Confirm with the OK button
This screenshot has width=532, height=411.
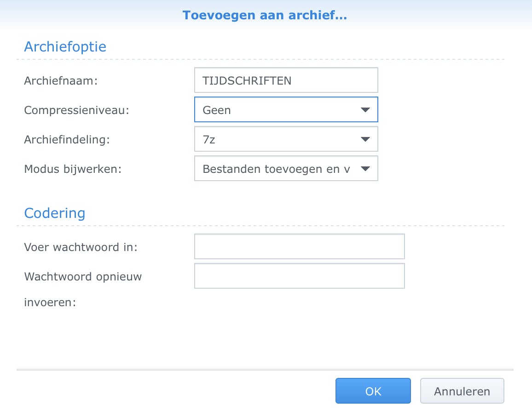click(x=373, y=391)
